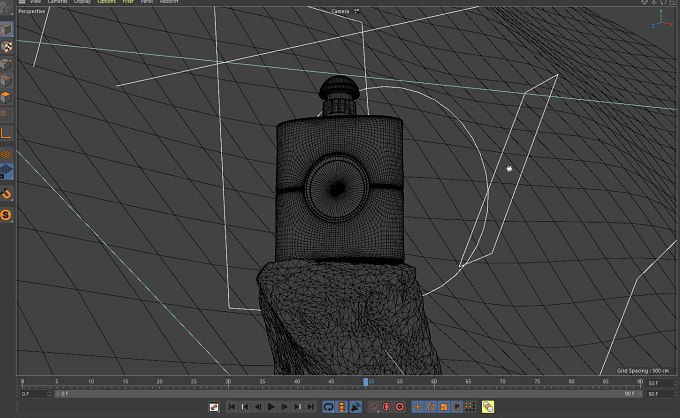Select the Model mode cube icon
This screenshot has height=418, width=680.
tap(7, 29)
